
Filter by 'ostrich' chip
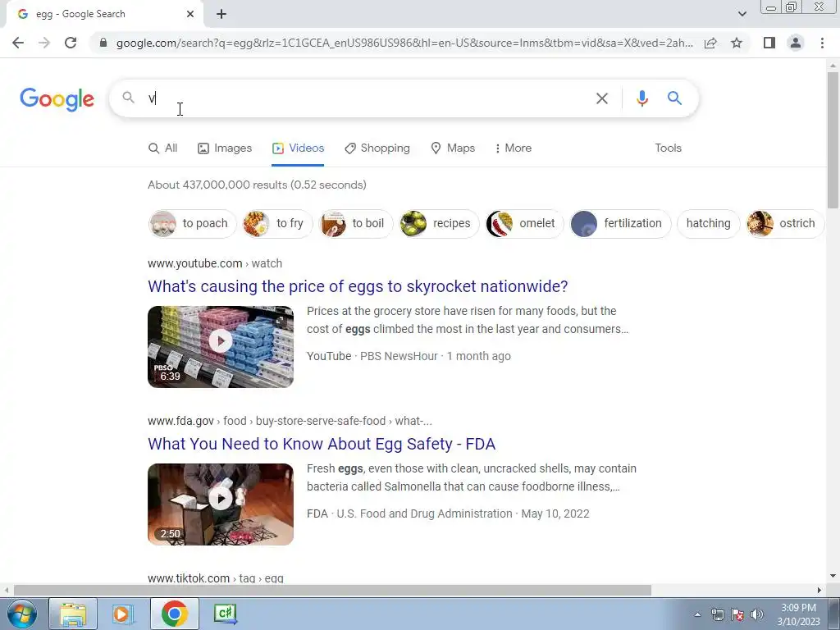coord(785,223)
